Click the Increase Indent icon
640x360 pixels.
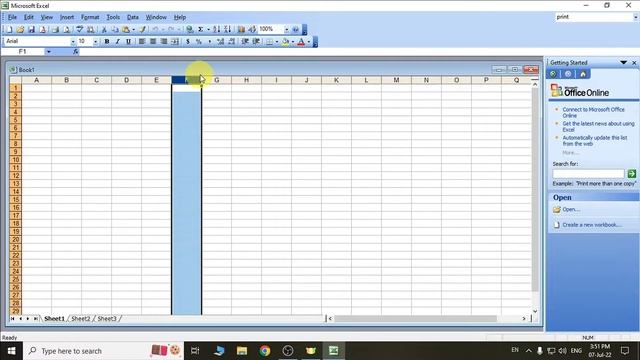coord(256,41)
